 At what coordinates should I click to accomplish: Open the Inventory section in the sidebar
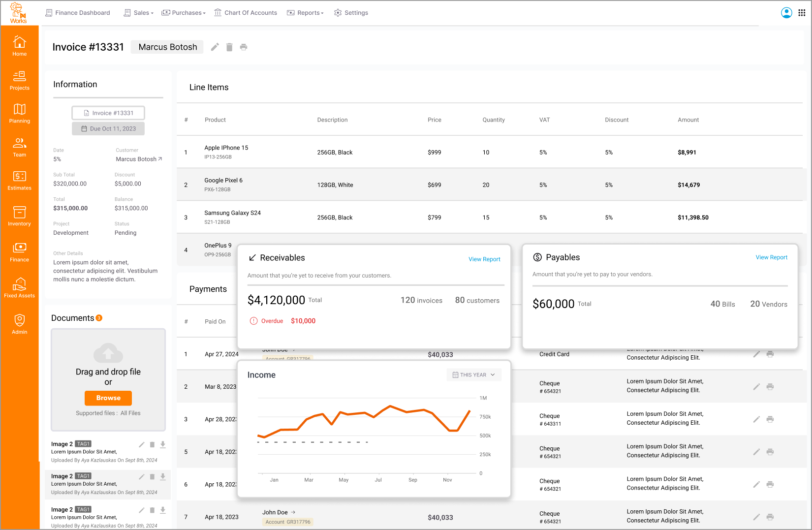click(x=19, y=216)
